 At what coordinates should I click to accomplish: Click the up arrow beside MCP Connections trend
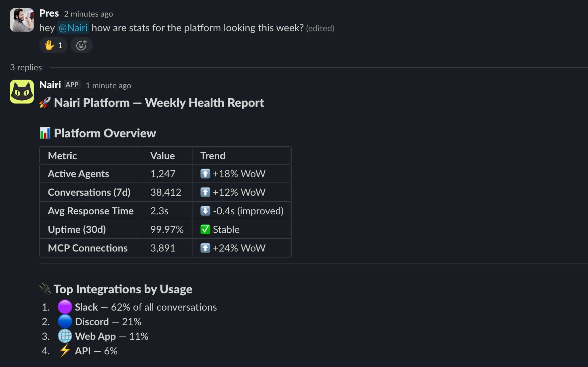205,248
